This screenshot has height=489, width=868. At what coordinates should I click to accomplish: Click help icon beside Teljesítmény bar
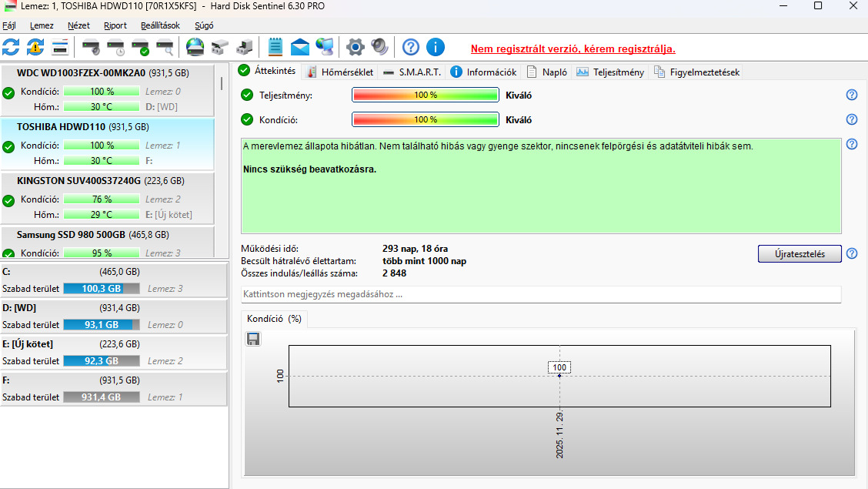(x=852, y=95)
